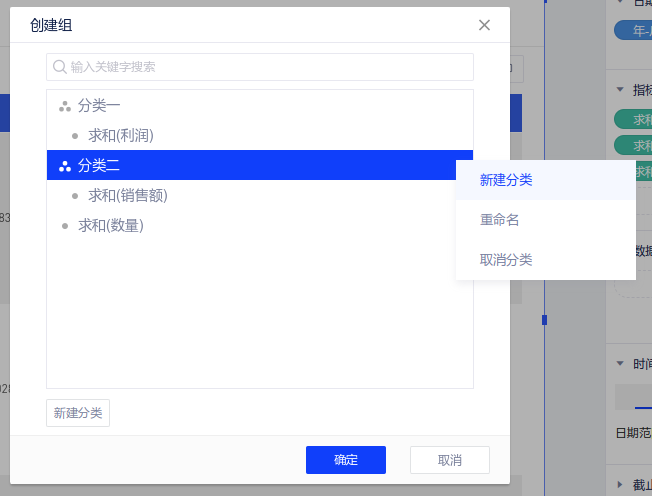Select 新建分类 in context menu
652x496 pixels.
click(x=506, y=180)
